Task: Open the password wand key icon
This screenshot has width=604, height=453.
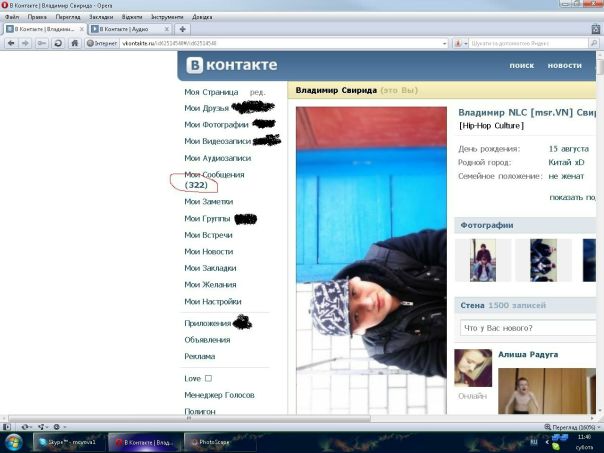Action: coord(42,43)
